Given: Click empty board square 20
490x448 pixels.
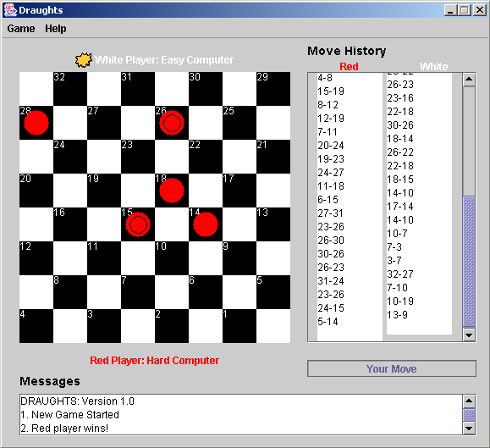Looking at the screenshot, I should [36, 191].
